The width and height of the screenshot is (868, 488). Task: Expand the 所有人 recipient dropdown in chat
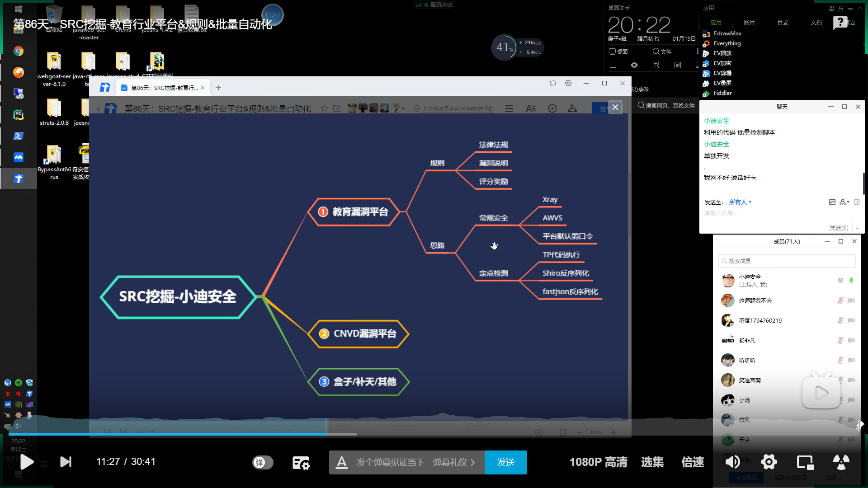(740, 202)
